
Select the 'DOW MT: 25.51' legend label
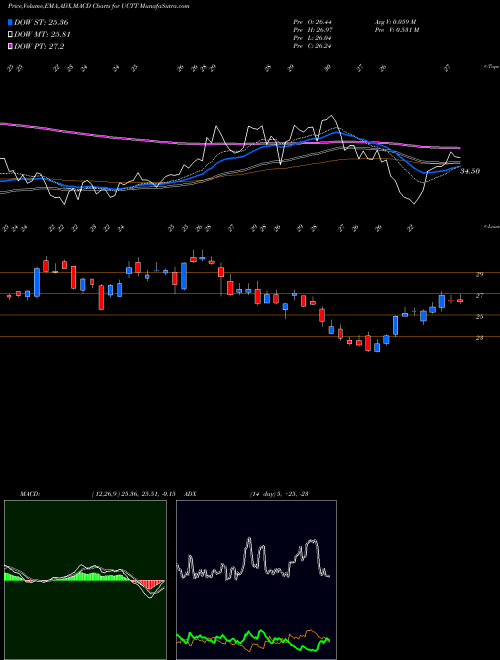point(42,35)
